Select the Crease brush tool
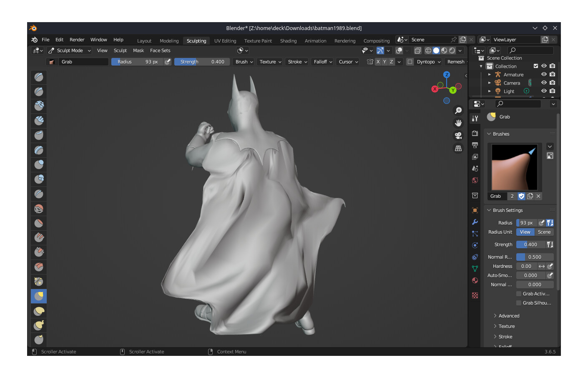The height and width of the screenshot is (388, 588). pos(39,194)
